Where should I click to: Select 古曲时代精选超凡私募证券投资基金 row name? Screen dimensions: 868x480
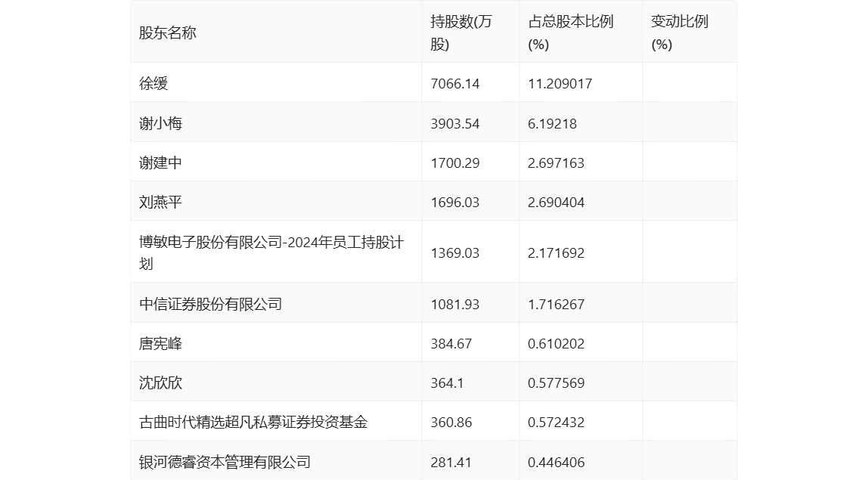[253, 422]
